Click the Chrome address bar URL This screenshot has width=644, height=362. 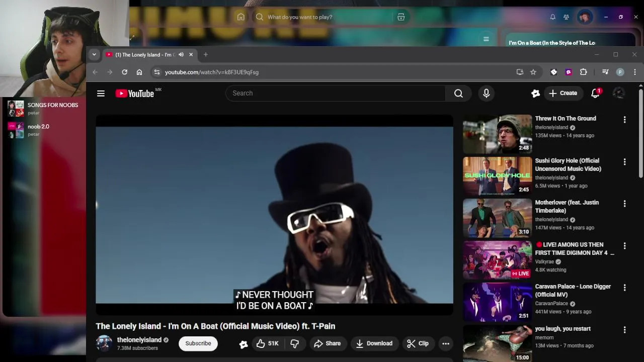coord(212,72)
